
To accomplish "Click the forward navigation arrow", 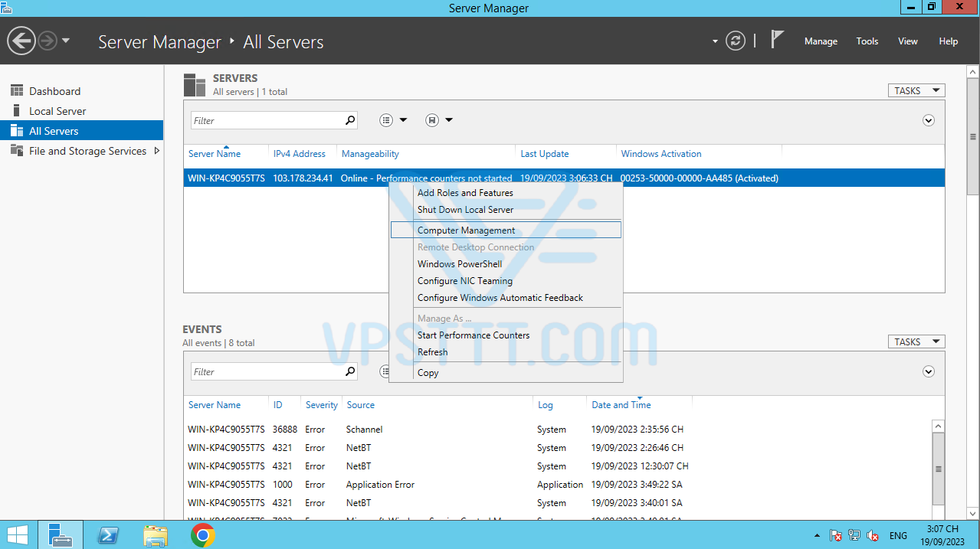I will pos(48,41).
